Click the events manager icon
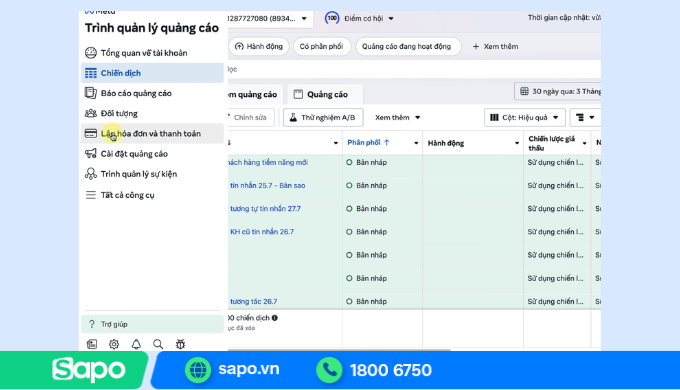The image size is (680, 390). [91, 174]
